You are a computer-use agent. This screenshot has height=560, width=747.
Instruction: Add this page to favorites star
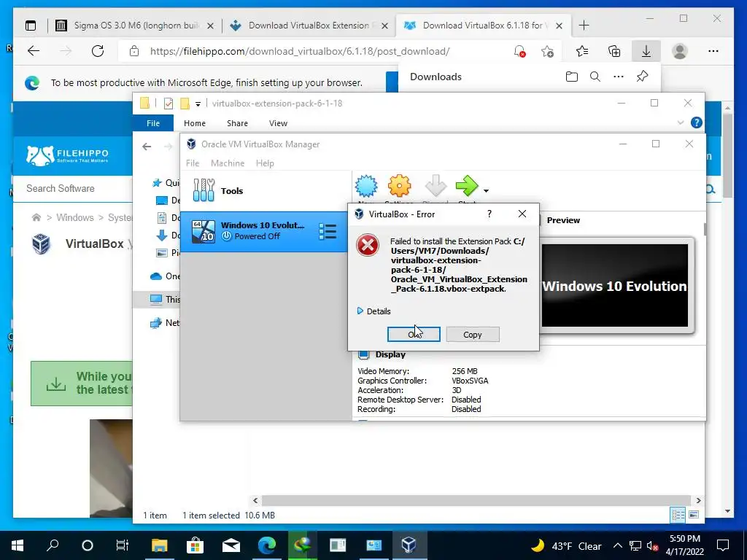(x=547, y=51)
